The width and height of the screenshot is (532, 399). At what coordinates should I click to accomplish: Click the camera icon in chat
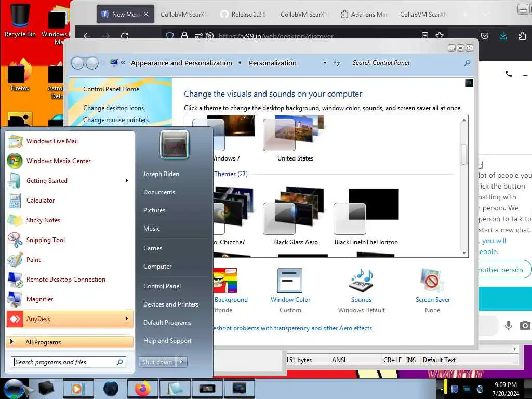(525, 325)
